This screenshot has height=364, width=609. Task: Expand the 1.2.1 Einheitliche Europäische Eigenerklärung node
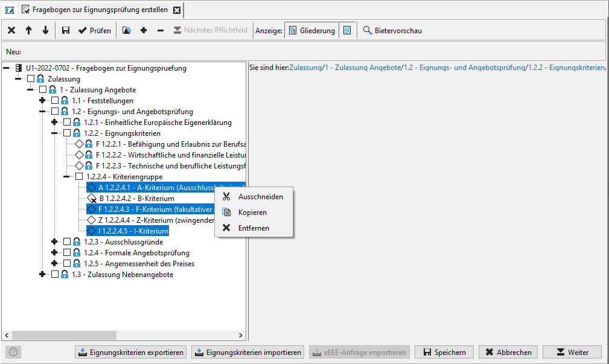point(54,123)
